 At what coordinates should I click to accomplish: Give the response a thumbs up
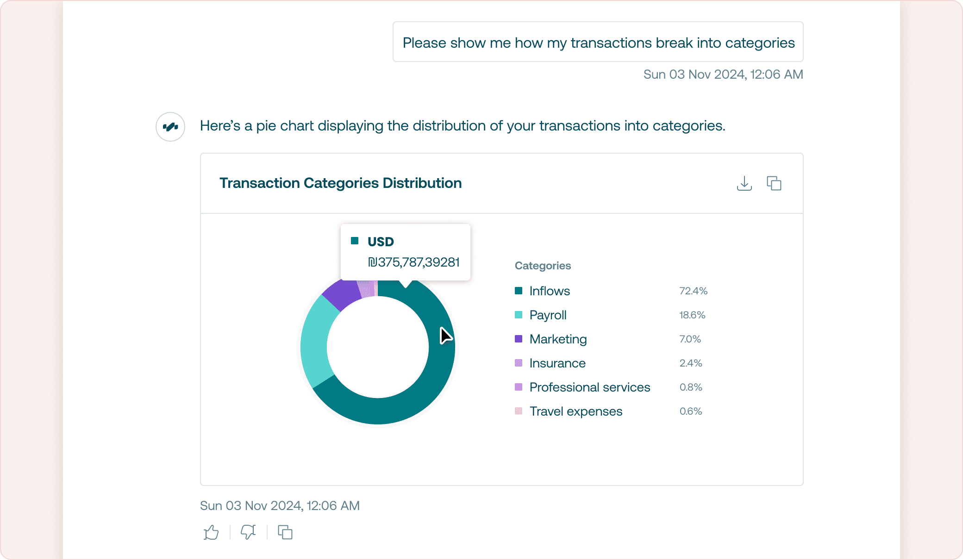click(x=211, y=532)
